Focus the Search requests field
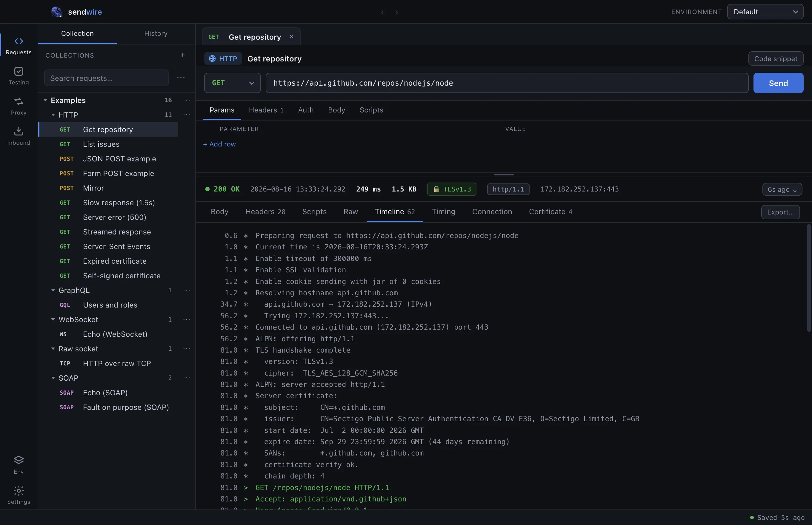 coord(107,78)
